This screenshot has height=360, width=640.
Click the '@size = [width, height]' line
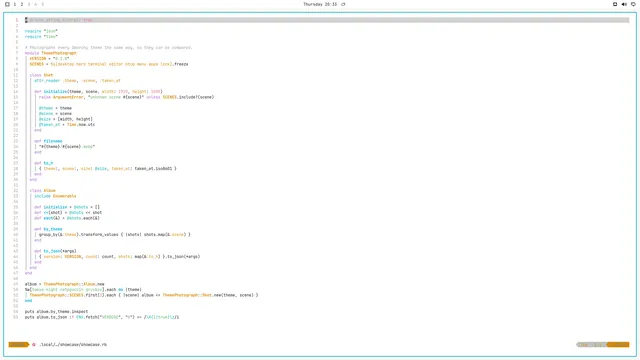click(x=66, y=119)
